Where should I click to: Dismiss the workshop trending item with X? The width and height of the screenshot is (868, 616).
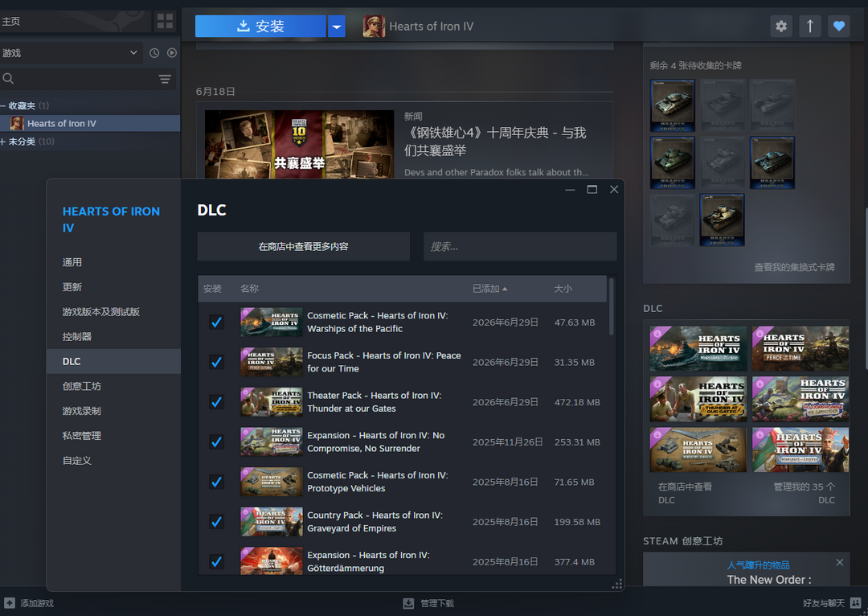839,562
